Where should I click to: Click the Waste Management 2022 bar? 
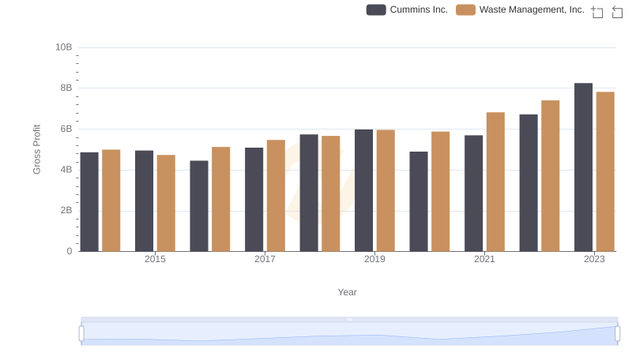(x=551, y=176)
